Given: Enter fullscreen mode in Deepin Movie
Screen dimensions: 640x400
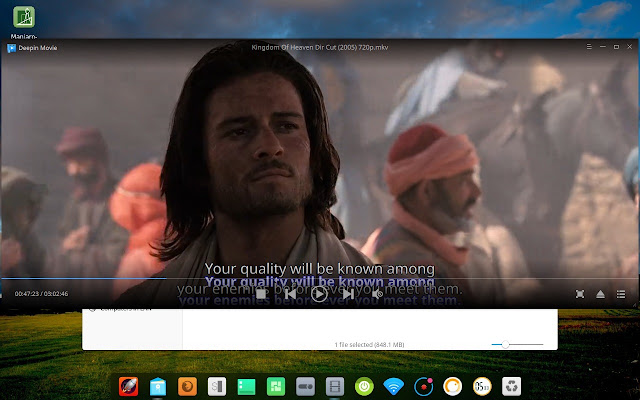Looking at the screenshot, I should coord(580,294).
